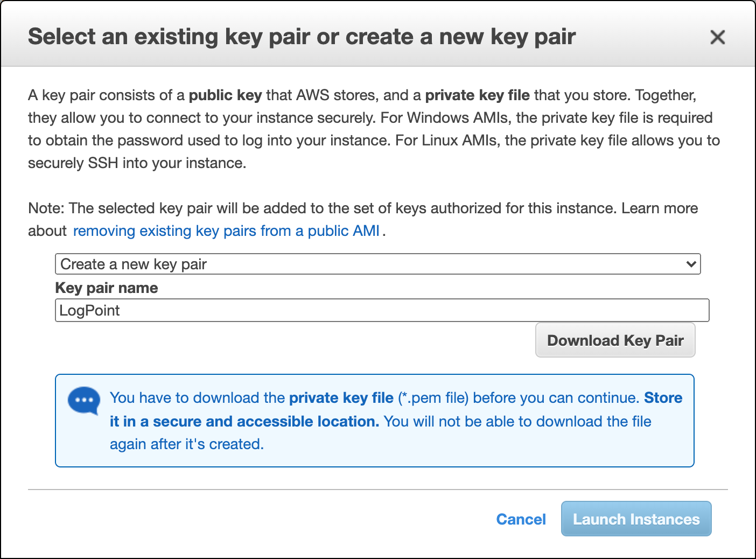Click the bolded 'private key file' text

click(x=341, y=397)
